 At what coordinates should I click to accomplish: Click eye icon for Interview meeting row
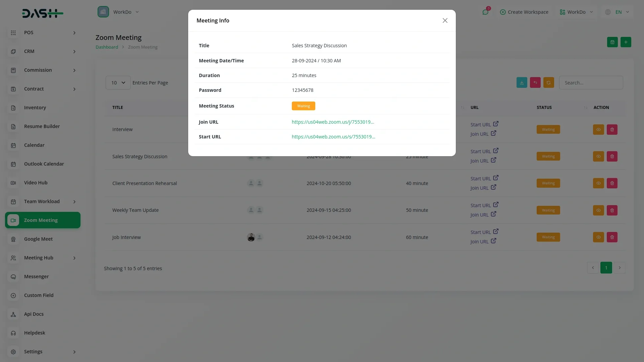[x=598, y=130]
